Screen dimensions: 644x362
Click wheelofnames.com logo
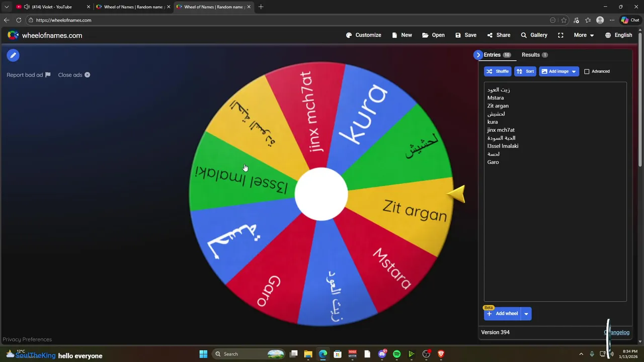click(x=45, y=35)
